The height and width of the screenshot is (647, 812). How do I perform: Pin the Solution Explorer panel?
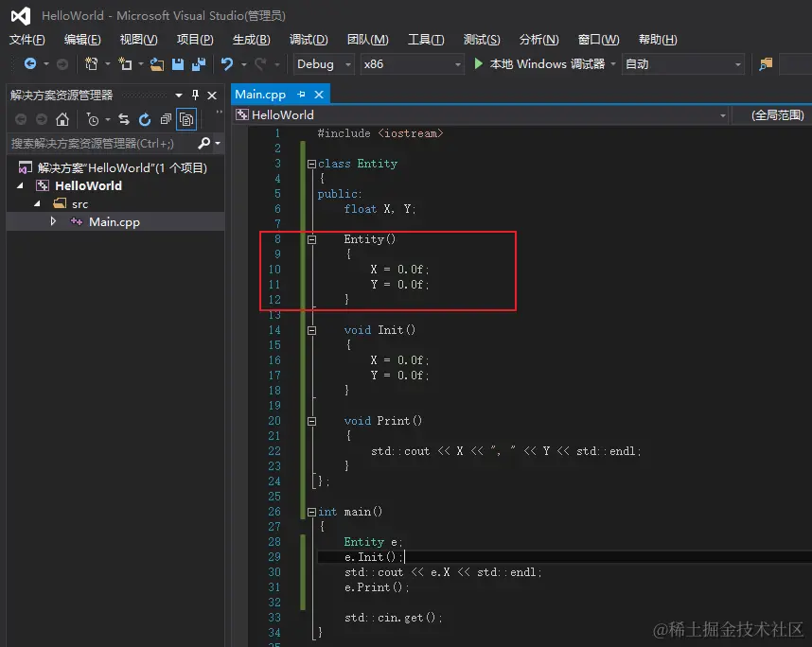195,95
